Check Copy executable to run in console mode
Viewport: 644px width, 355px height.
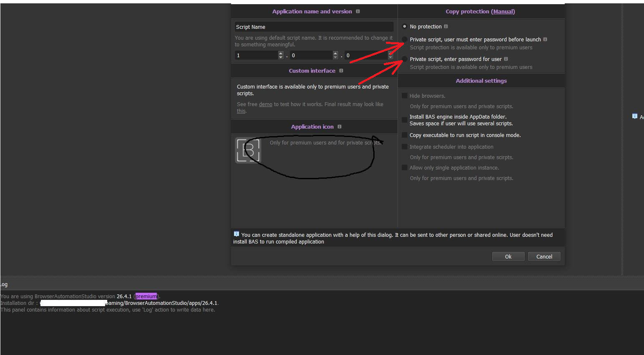point(404,135)
